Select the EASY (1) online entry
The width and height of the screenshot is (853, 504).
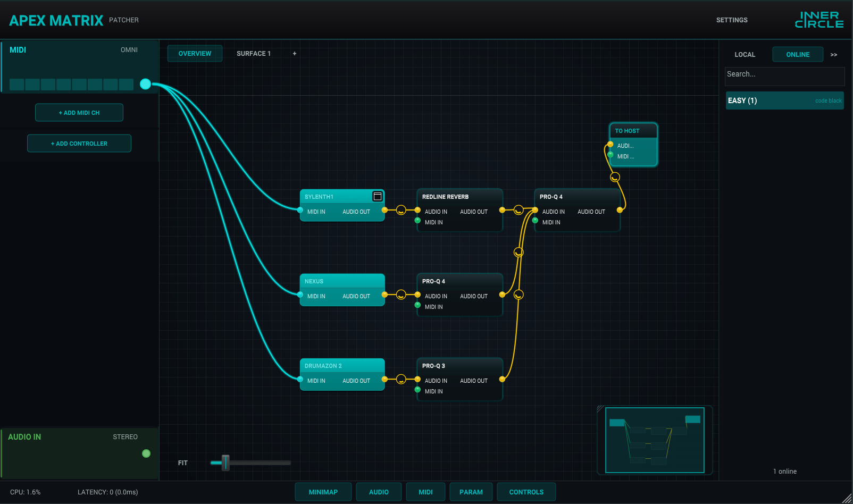pyautogui.click(x=785, y=100)
